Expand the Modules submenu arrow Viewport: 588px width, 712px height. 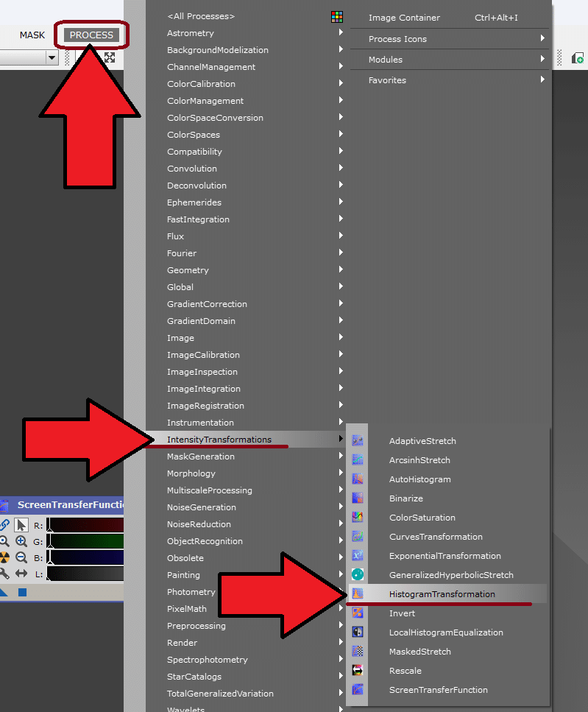coord(542,59)
